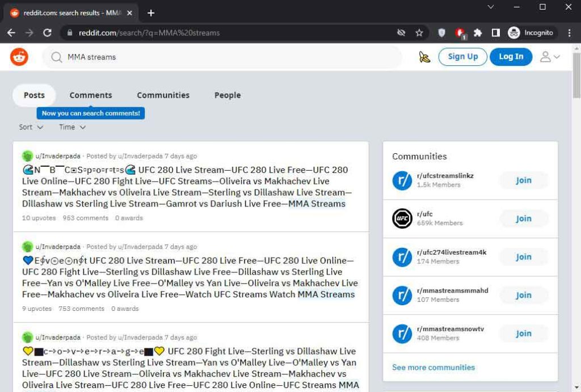The width and height of the screenshot is (581, 392).
Task: Click the Sign Up button
Action: click(462, 57)
